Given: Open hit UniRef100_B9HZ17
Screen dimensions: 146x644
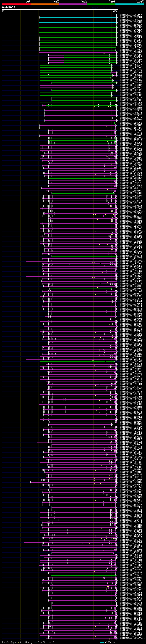Looking at the screenshot, I should (x=131, y=25).
